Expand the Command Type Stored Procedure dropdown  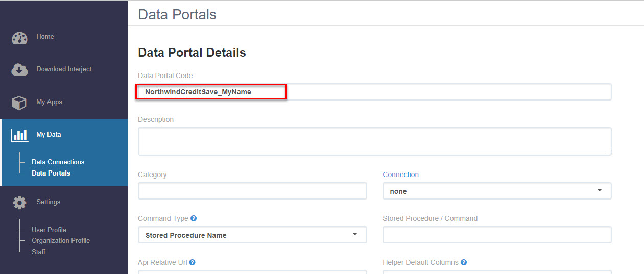252,235
